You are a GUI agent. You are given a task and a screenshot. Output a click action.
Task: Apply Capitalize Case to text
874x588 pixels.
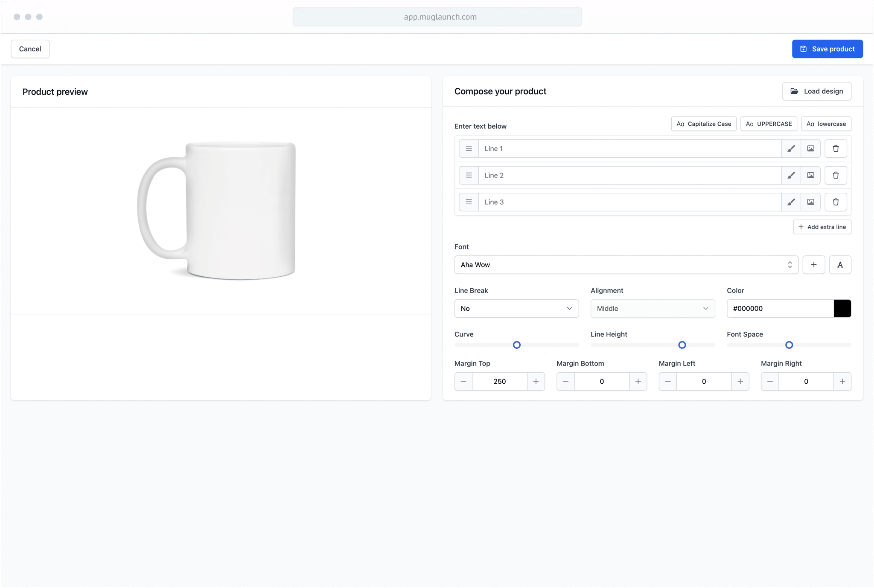click(704, 124)
